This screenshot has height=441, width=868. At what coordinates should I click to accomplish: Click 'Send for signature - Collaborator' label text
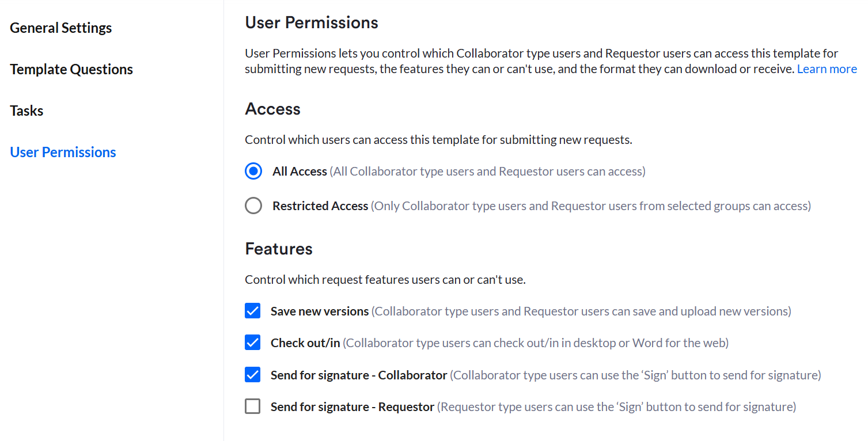click(x=359, y=375)
